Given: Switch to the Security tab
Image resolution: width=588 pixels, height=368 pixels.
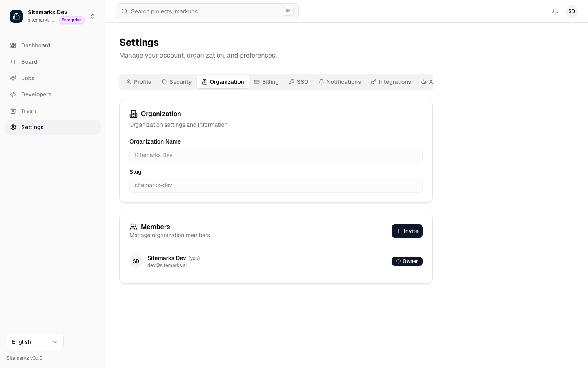Looking at the screenshot, I should (x=176, y=82).
